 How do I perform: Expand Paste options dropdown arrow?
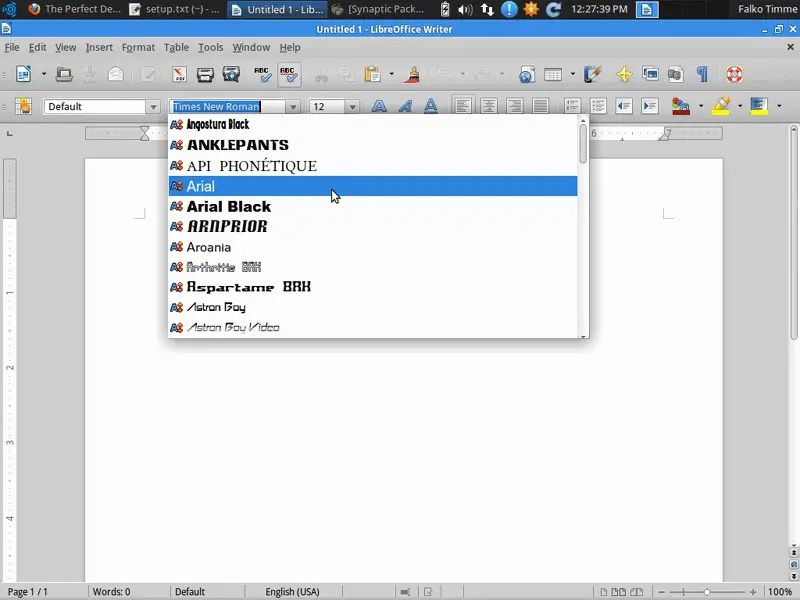[392, 74]
